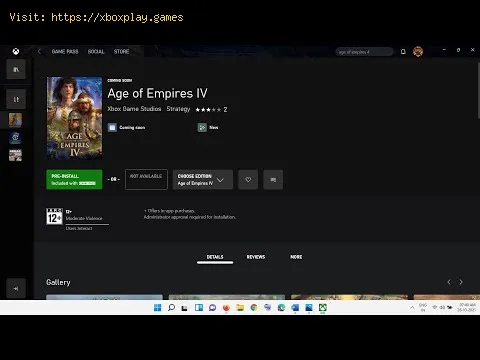Click the New badge icon
This screenshot has width=480, height=360.
[x=202, y=127]
